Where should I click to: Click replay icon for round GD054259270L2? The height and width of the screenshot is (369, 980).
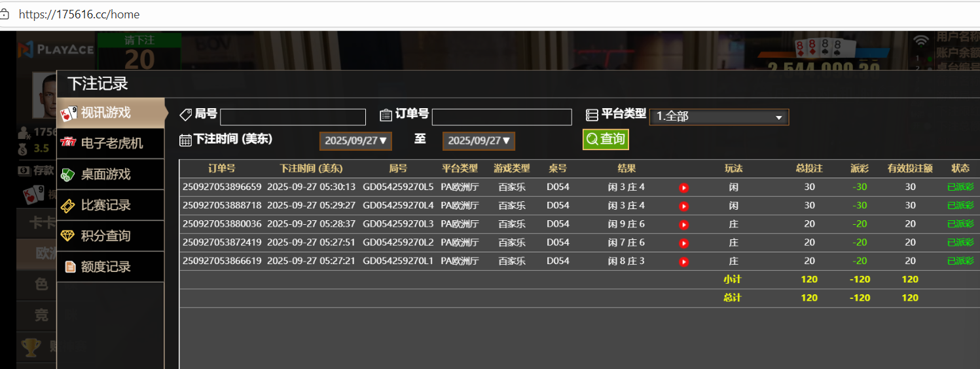(x=683, y=243)
